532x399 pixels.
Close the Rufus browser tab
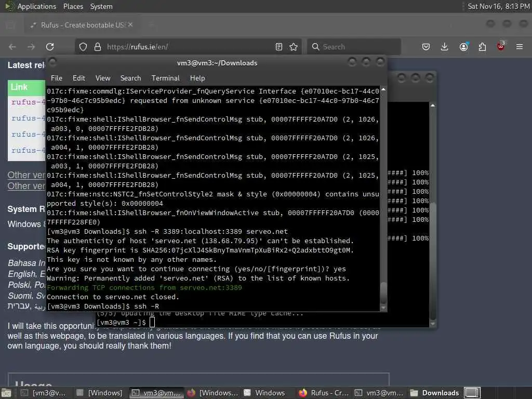[x=130, y=25]
